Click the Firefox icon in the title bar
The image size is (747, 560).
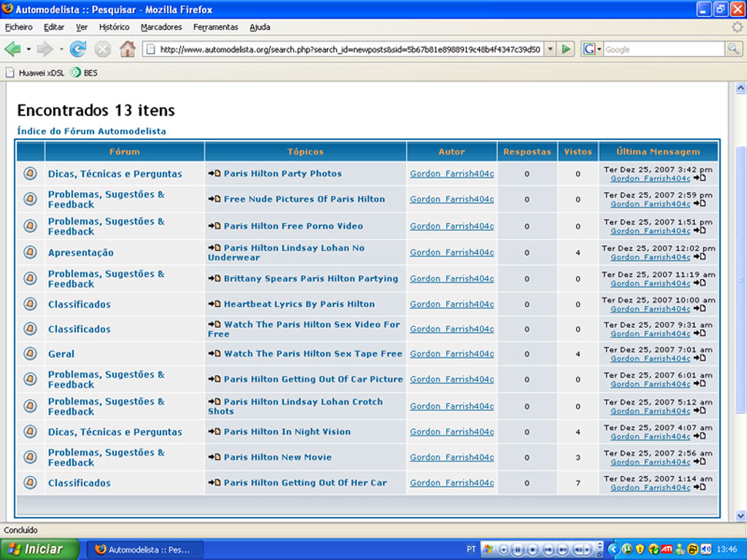pyautogui.click(x=7, y=9)
